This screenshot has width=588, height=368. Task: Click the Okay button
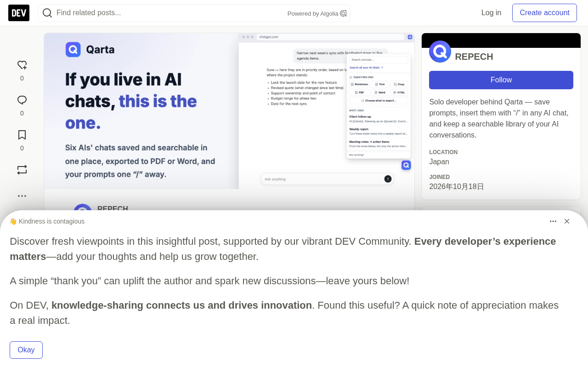(x=26, y=350)
